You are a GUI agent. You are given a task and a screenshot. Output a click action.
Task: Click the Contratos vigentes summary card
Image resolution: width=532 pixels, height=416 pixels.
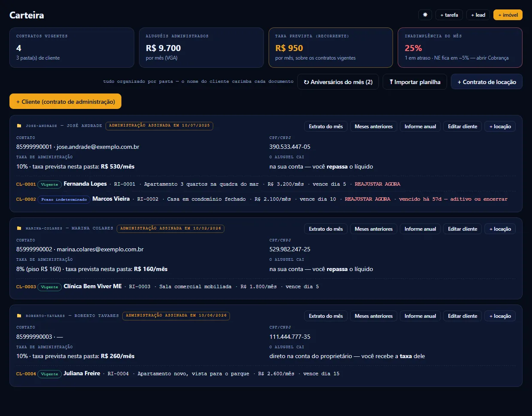pos(72,48)
